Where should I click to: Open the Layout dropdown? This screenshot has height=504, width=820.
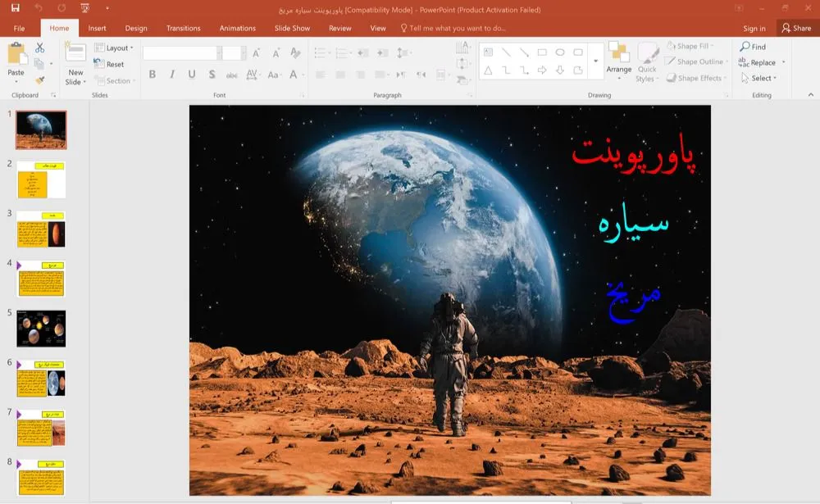pos(116,48)
